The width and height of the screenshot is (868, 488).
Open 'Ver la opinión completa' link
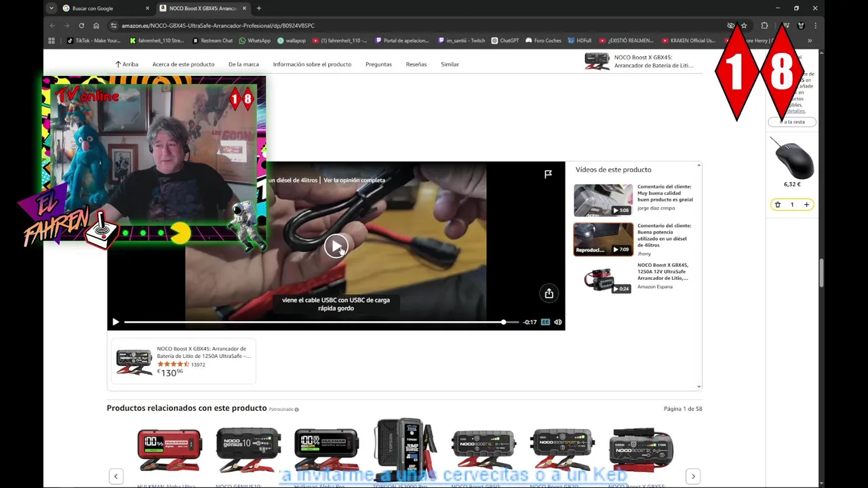click(354, 180)
